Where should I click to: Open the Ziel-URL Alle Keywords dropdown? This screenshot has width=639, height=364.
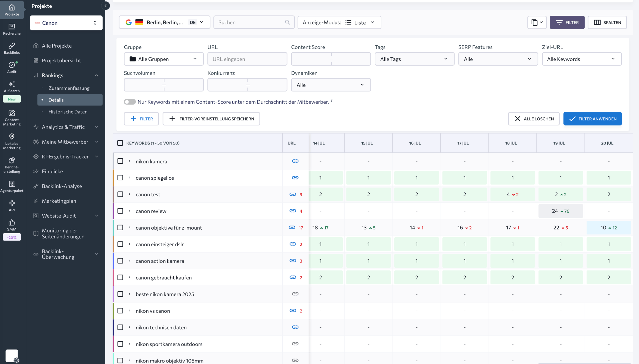(x=582, y=59)
